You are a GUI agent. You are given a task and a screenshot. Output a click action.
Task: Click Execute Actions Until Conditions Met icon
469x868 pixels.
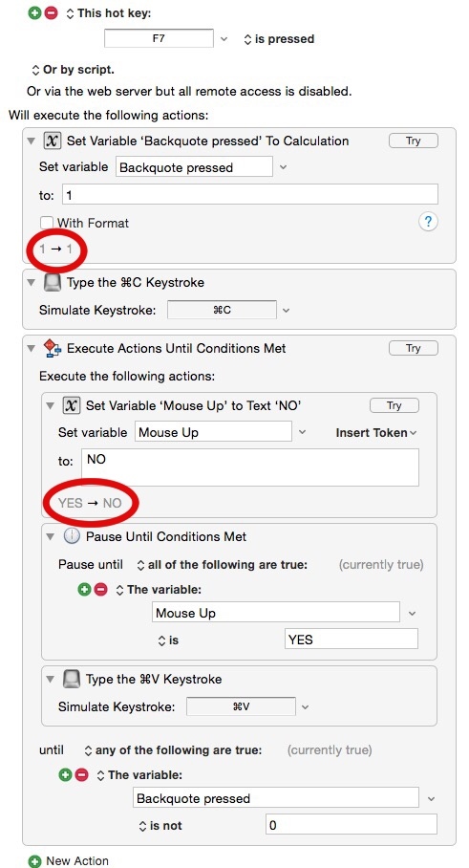click(52, 348)
